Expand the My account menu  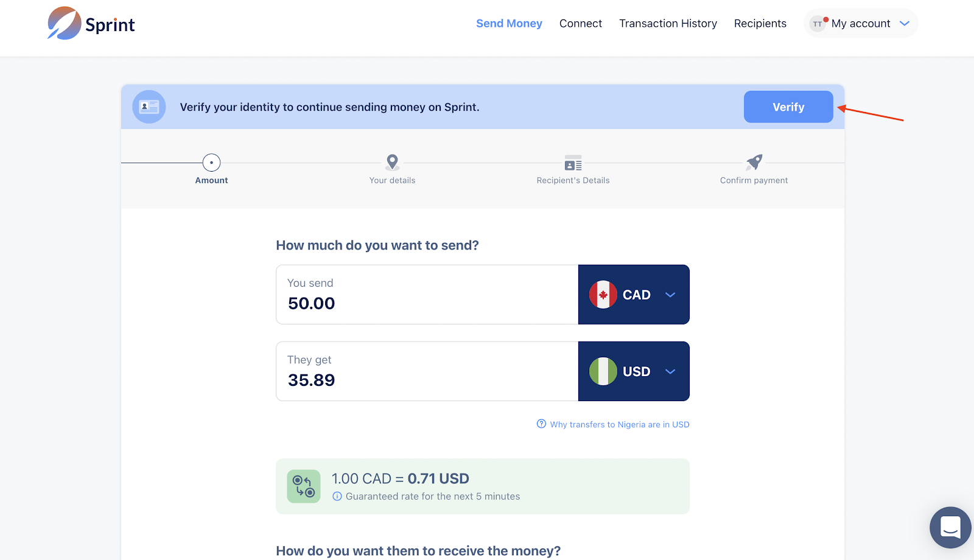(x=861, y=23)
